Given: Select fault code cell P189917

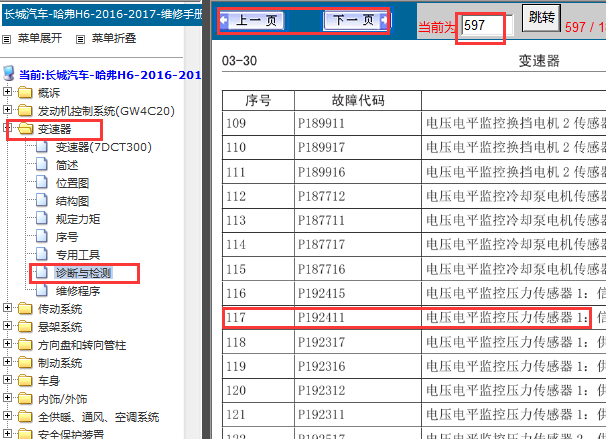Looking at the screenshot, I should click(x=357, y=147).
